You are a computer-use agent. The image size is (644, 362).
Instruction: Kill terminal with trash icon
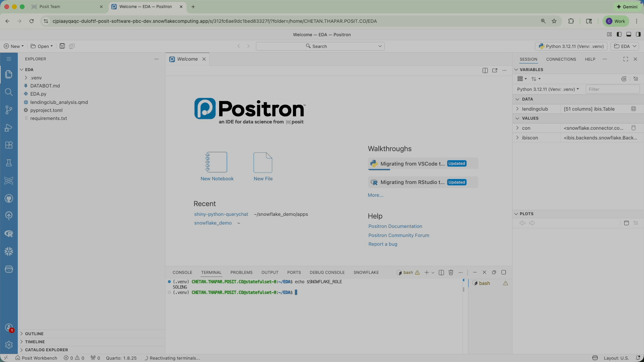[451, 273]
